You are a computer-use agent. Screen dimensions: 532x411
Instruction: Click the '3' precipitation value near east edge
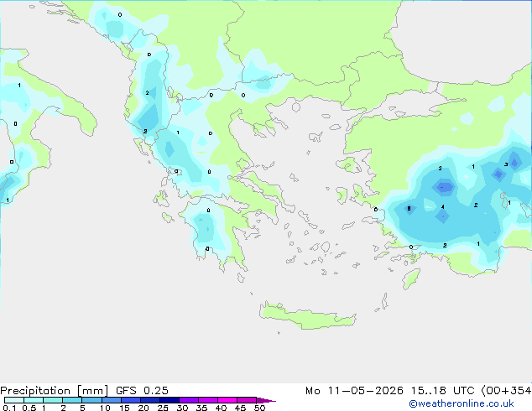pos(506,164)
